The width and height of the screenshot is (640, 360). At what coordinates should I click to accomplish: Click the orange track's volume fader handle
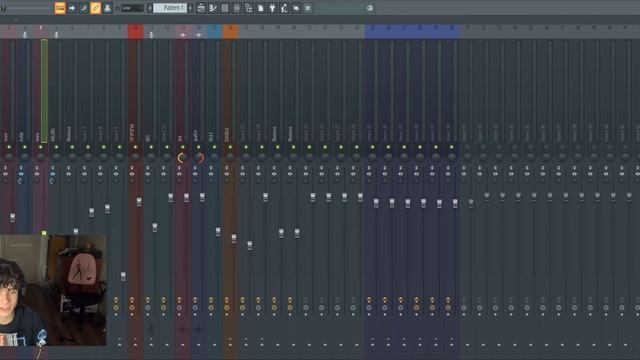coord(234,238)
